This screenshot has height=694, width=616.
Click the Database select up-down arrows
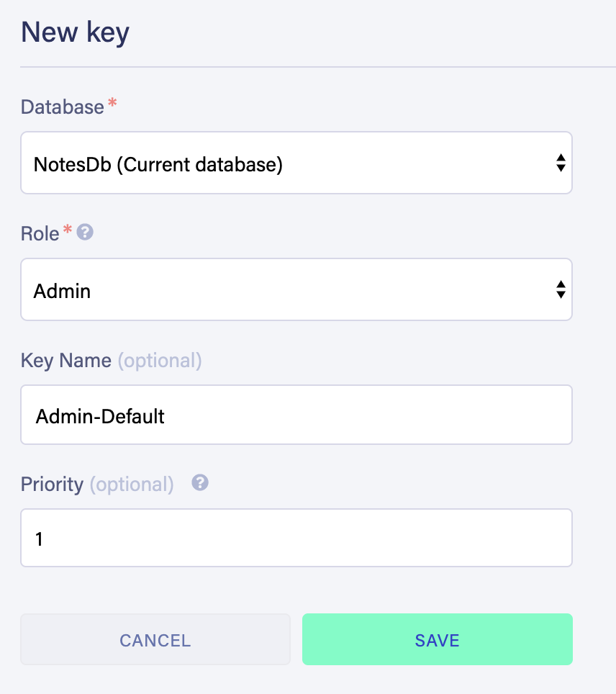pyautogui.click(x=561, y=163)
